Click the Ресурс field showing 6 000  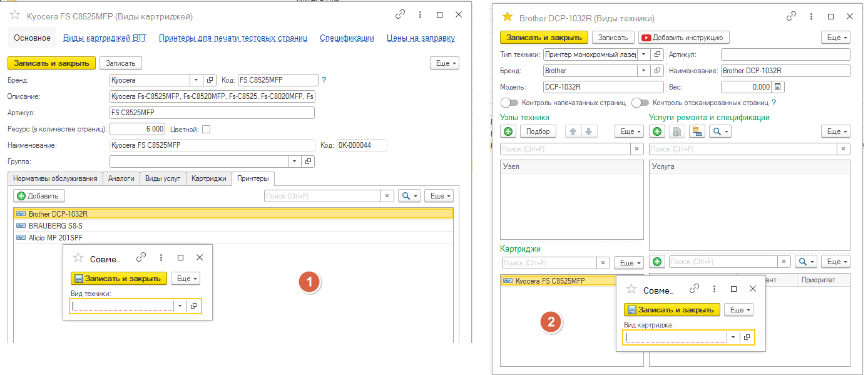(137, 129)
